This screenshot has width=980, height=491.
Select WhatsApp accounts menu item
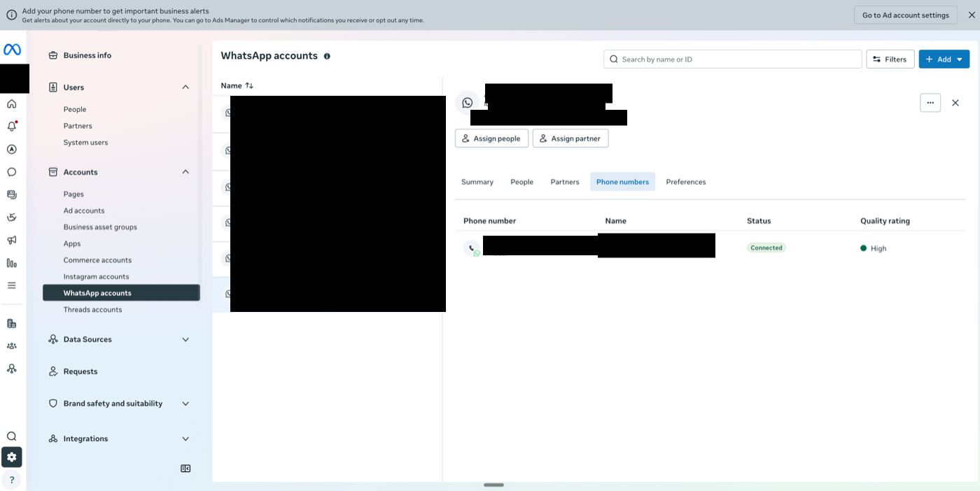point(121,293)
